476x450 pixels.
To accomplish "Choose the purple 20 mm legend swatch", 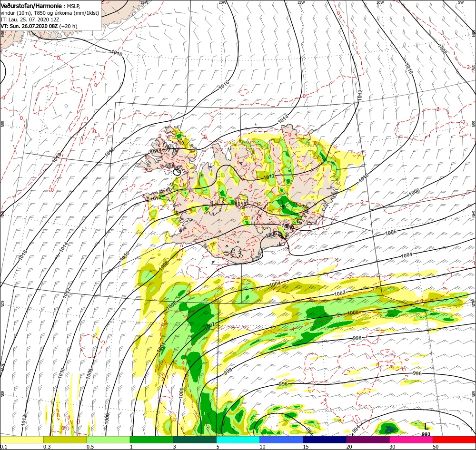I will tap(367, 440).
